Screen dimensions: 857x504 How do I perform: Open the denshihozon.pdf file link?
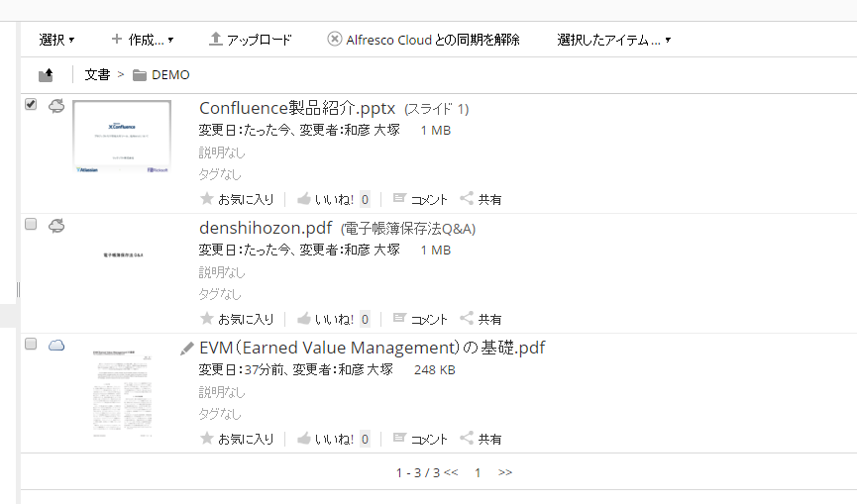click(266, 228)
